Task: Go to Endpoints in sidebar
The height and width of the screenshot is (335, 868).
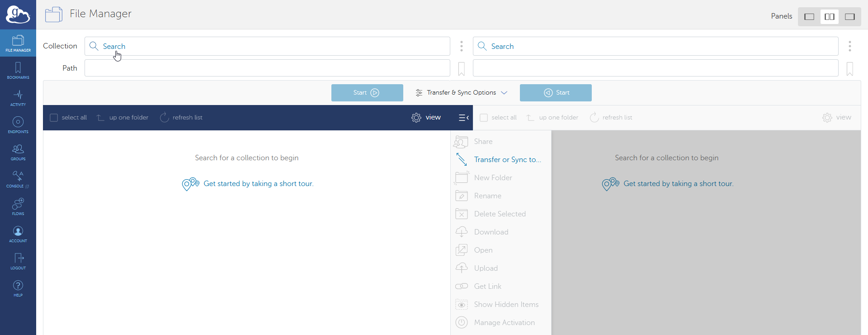Action: [x=18, y=124]
